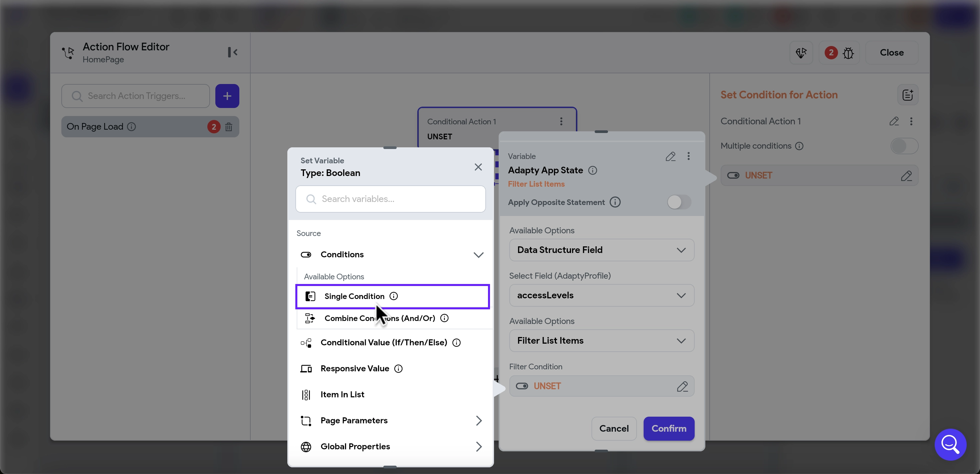Toggle Apply Opposite Statement switch
The width and height of the screenshot is (980, 474).
tap(679, 202)
